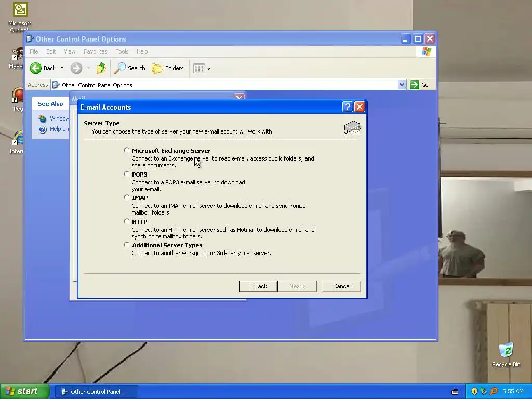This screenshot has height=399, width=532.
Task: Toggle the Folders pane button
Action: (x=168, y=68)
